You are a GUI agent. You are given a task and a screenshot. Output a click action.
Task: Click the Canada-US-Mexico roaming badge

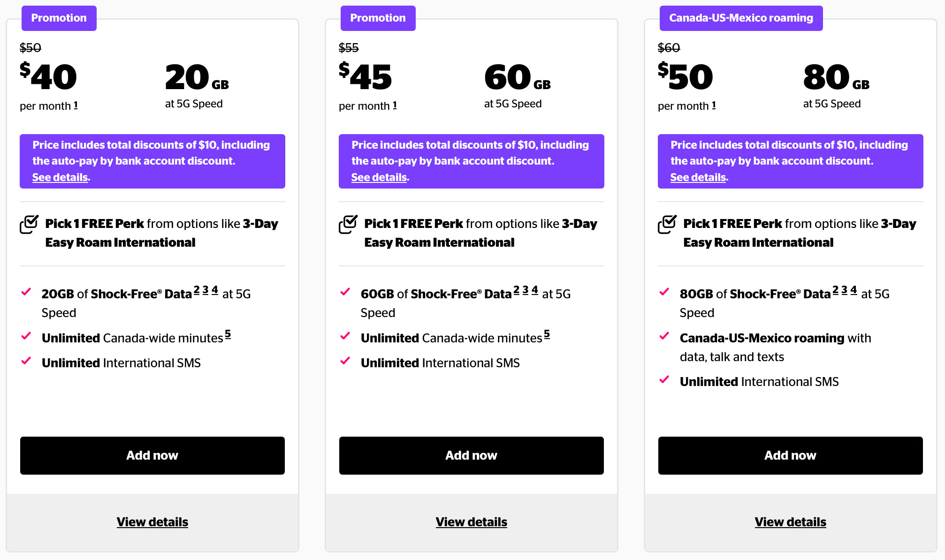[741, 18]
